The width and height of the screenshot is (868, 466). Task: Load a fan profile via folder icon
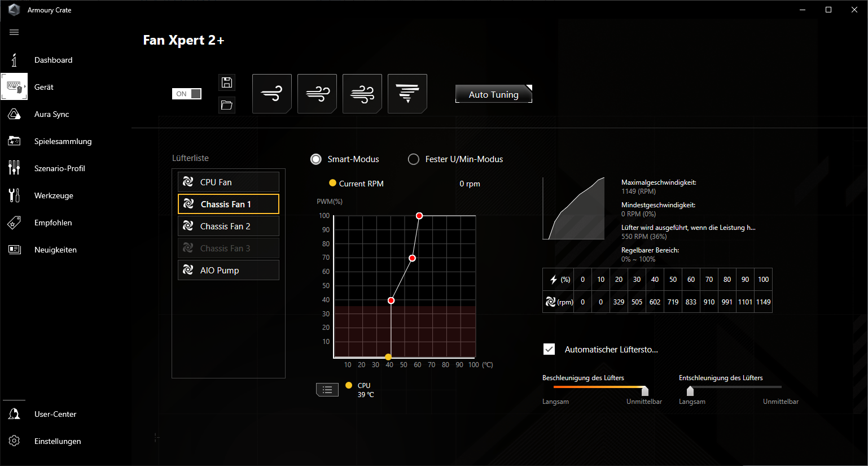pyautogui.click(x=227, y=105)
